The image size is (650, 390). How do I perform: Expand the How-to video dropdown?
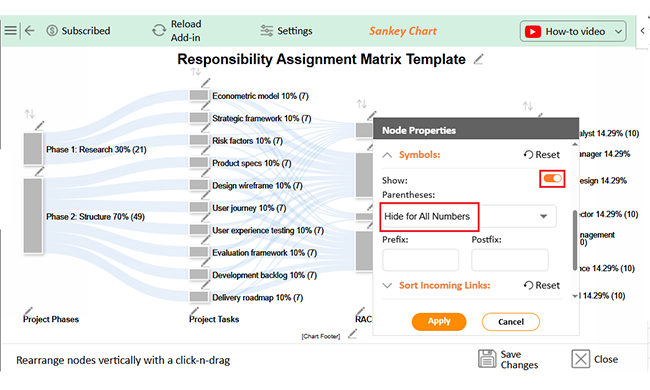(x=573, y=31)
